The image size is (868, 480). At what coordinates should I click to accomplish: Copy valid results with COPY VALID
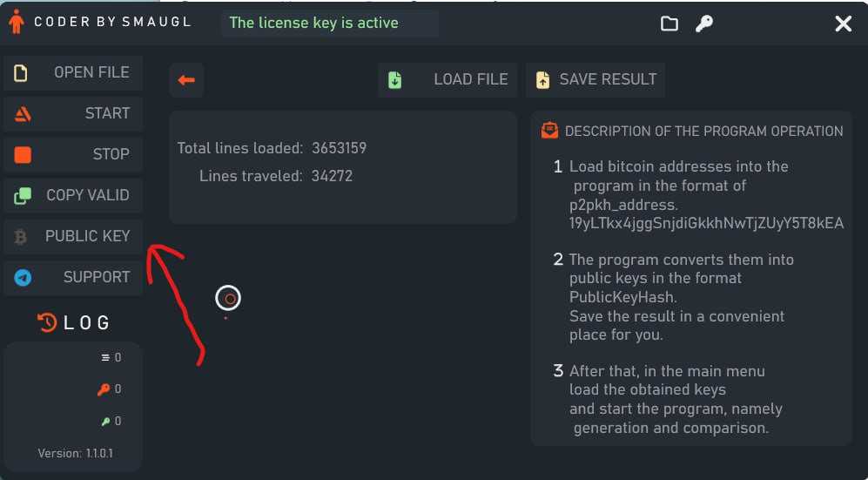pyautogui.click(x=73, y=195)
